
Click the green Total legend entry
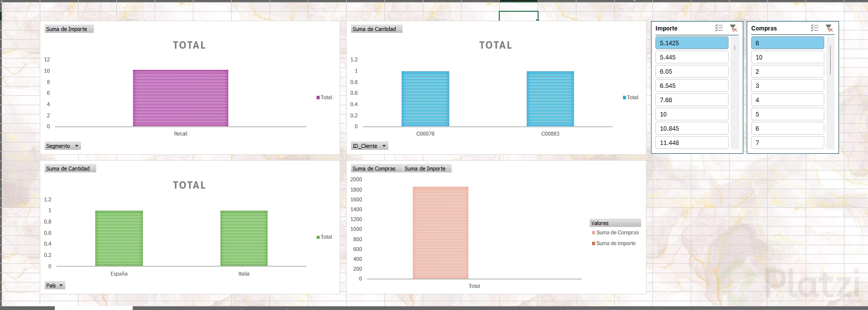[325, 237]
